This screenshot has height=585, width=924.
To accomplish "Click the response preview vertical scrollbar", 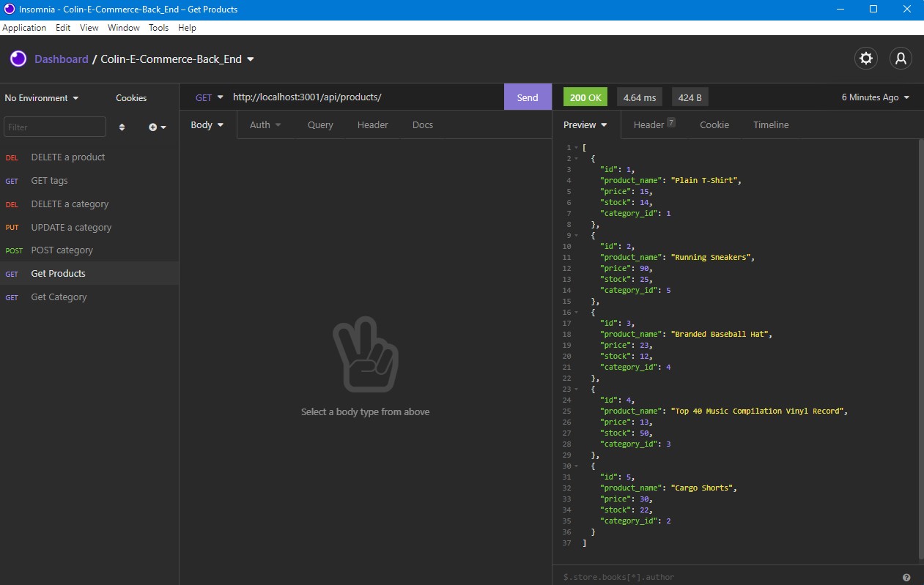I will click(x=921, y=350).
